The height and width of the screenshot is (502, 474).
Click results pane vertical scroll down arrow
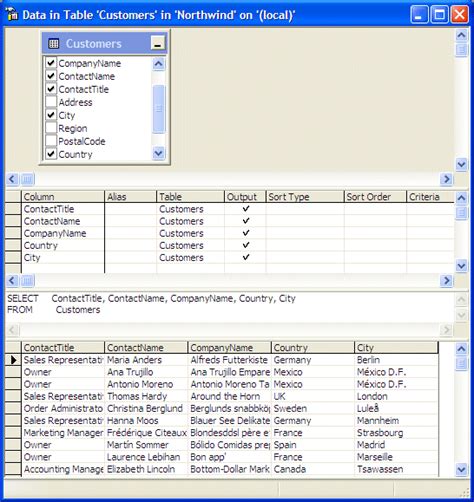462,469
